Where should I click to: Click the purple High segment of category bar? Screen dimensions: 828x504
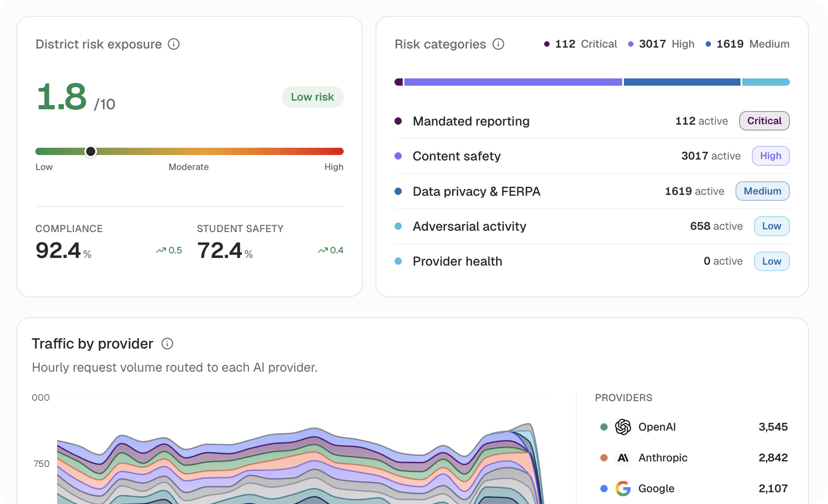click(513, 82)
